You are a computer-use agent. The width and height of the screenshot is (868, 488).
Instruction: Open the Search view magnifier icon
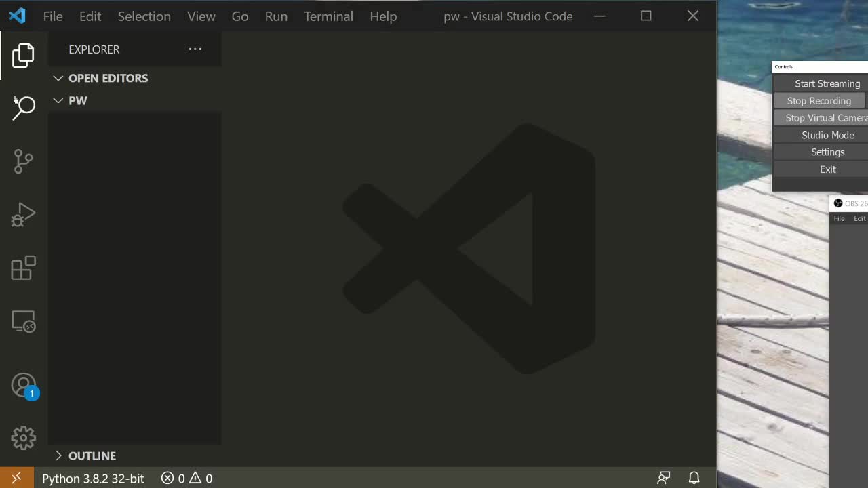click(23, 108)
